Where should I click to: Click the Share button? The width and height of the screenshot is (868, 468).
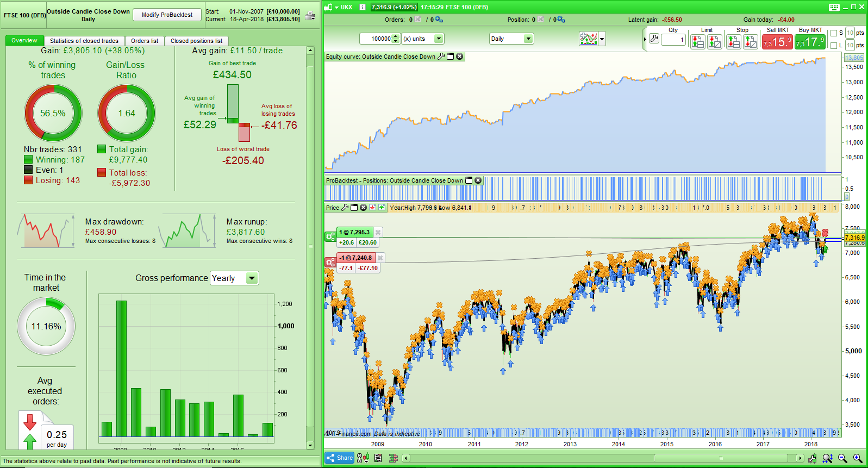click(x=340, y=458)
